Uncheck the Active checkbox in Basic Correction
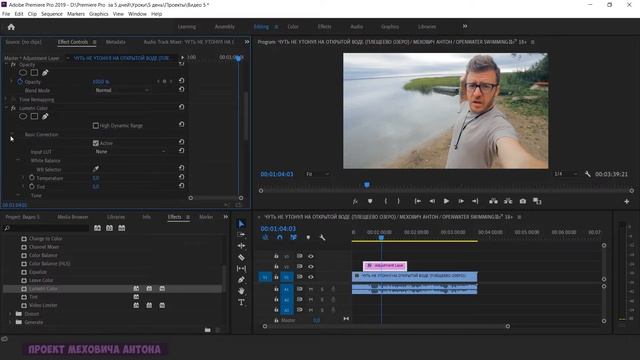The width and height of the screenshot is (640, 360). point(96,143)
